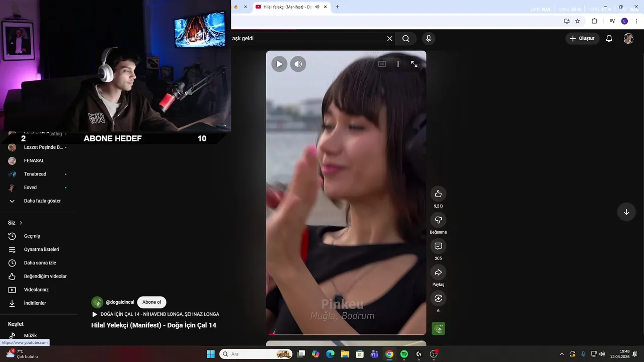Viewport: 644px width, 362px height.
Task: Open YouTube notifications bell
Action: (x=609, y=39)
